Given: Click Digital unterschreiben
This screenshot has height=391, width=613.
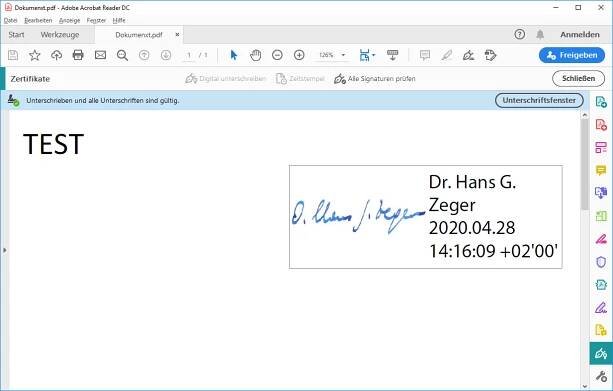Looking at the screenshot, I should [x=226, y=79].
